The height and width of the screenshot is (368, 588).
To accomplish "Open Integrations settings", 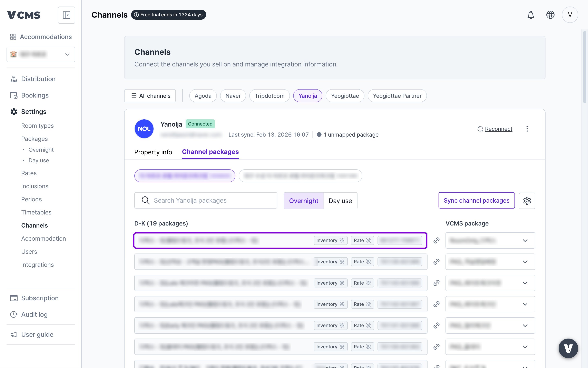I will [37, 265].
